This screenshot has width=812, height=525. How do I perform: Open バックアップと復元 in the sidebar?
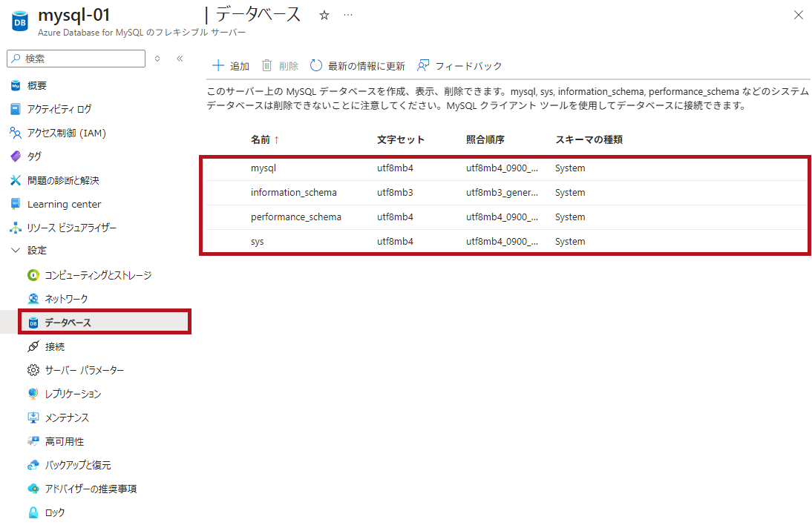coord(78,465)
